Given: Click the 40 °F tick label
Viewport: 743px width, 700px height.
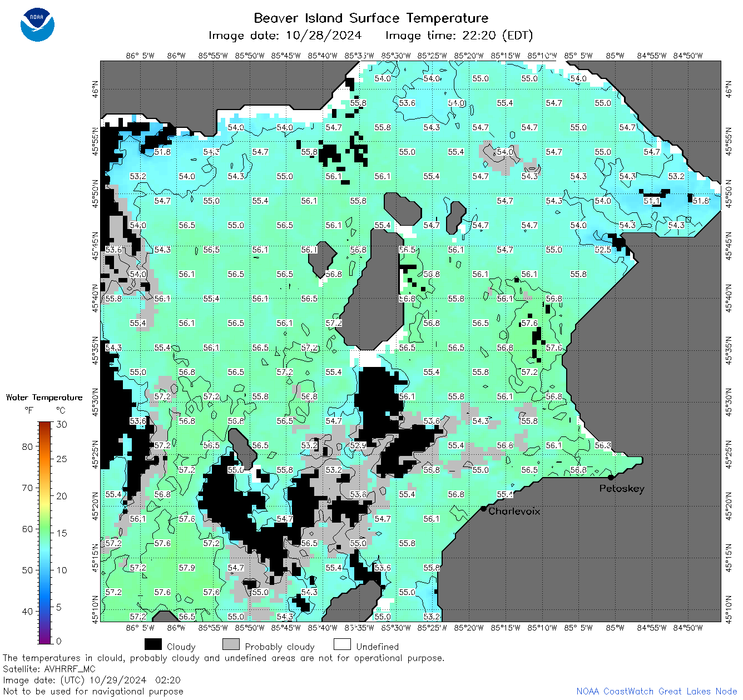Looking at the screenshot, I should [27, 611].
